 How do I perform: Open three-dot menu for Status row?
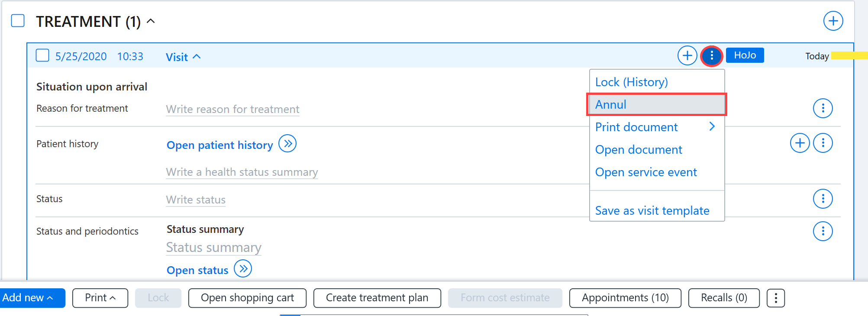(x=823, y=199)
